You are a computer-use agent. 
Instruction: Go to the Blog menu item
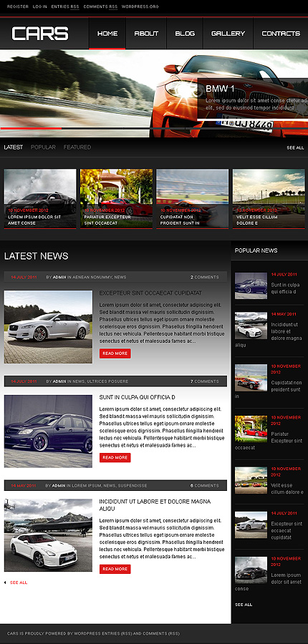185,34
